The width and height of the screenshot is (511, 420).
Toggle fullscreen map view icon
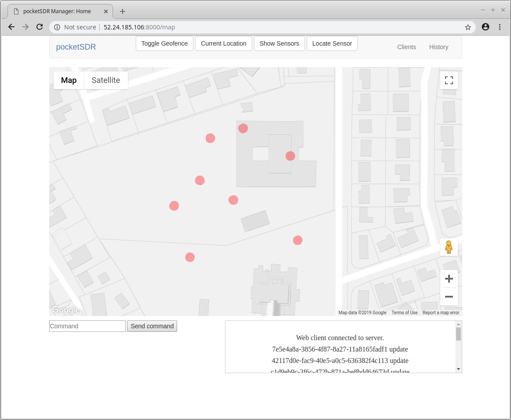[449, 80]
